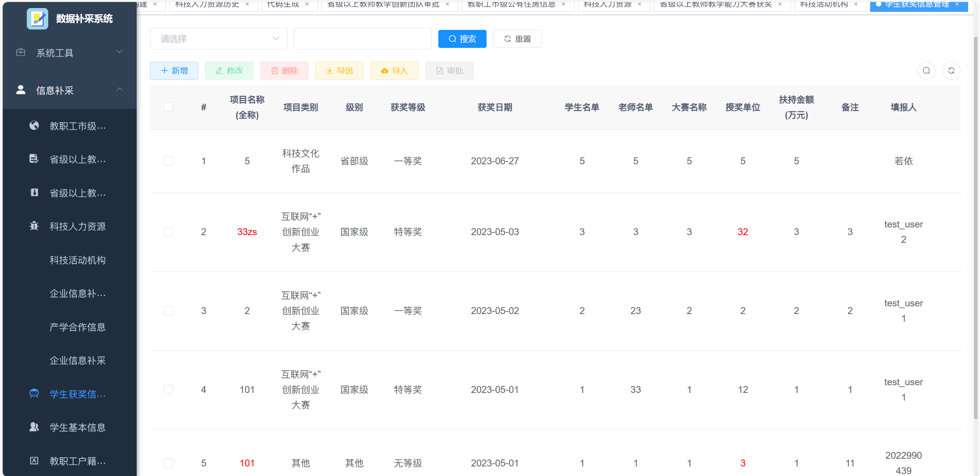Click the 搜索 button

coord(462,39)
